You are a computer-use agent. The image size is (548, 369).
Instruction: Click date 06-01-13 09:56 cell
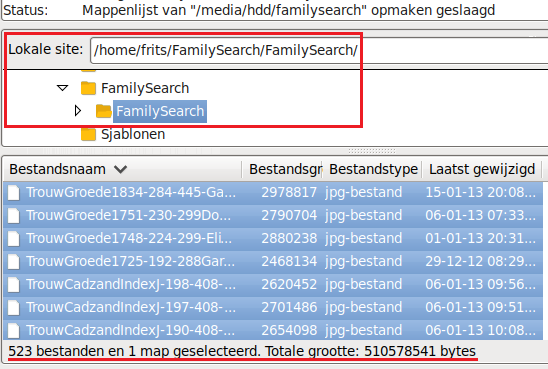(481, 285)
